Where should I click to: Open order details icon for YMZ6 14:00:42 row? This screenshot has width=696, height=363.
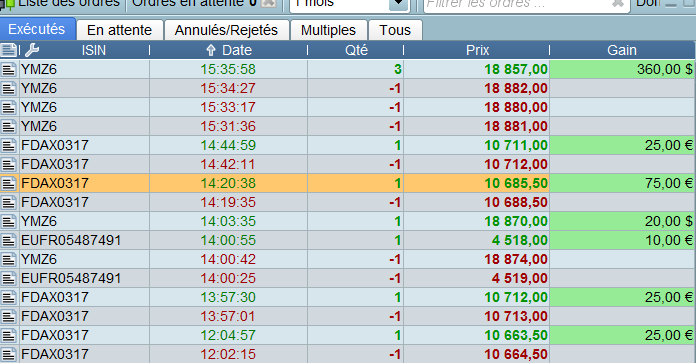click(x=9, y=259)
